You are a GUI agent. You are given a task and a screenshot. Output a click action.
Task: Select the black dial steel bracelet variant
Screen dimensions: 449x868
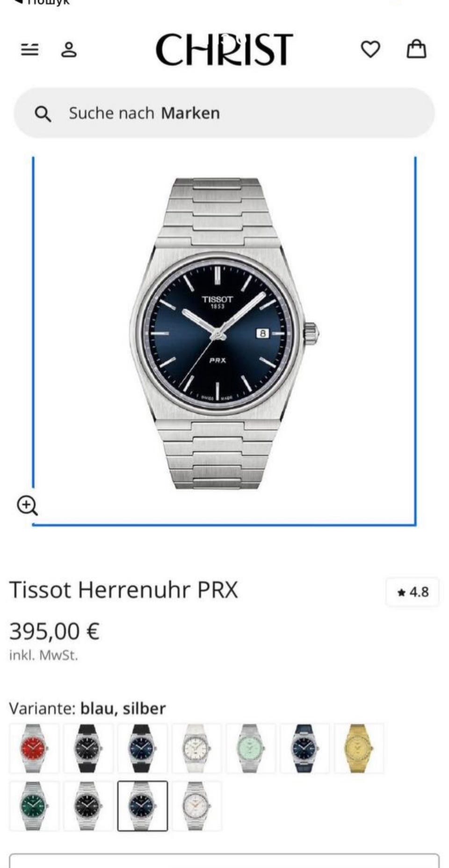coord(88,806)
